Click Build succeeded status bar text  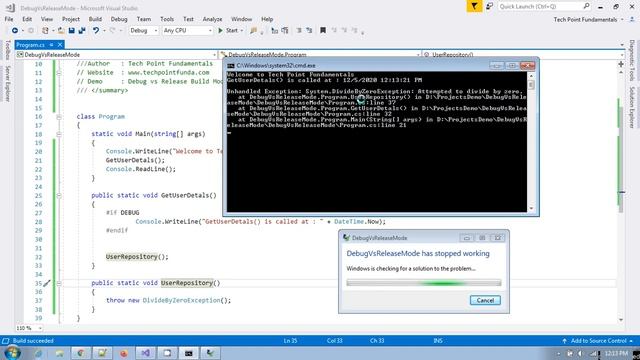click(x=33, y=341)
